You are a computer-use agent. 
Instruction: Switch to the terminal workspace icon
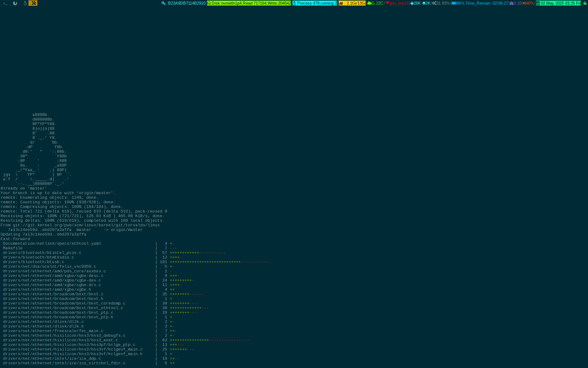pos(5,3)
